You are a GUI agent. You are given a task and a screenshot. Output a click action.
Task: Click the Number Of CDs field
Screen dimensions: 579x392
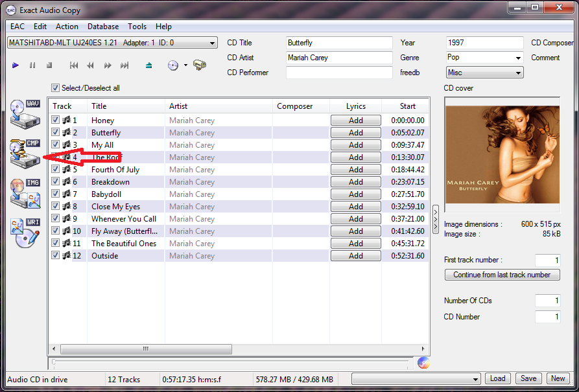[548, 301]
